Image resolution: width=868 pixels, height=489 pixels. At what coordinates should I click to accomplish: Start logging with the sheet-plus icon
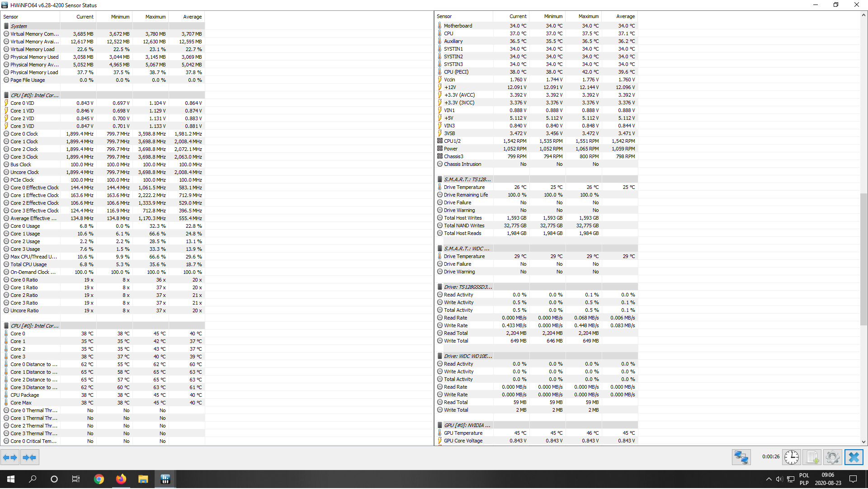[x=812, y=457]
